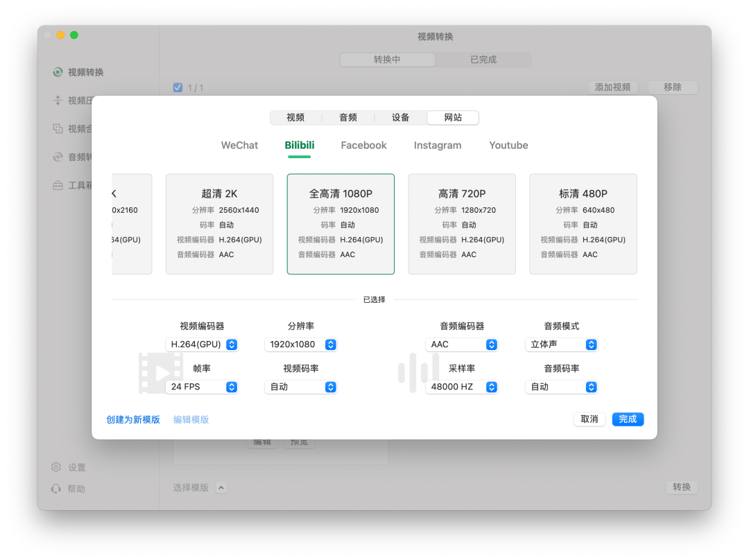Click the video compression sidebar icon
The image size is (749, 560).
(x=58, y=100)
